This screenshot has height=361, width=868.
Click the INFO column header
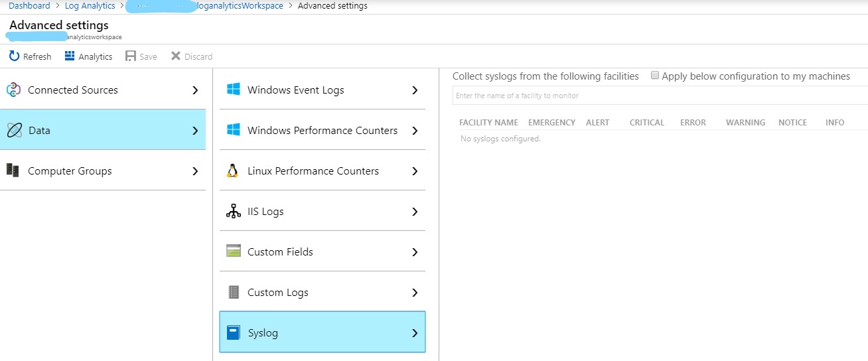835,122
